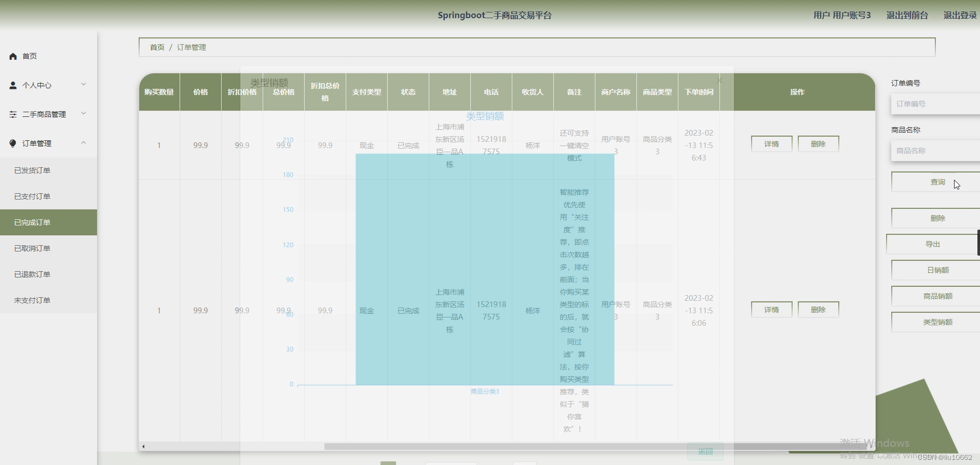
Task: Click the 日销额 button
Action: (x=935, y=270)
